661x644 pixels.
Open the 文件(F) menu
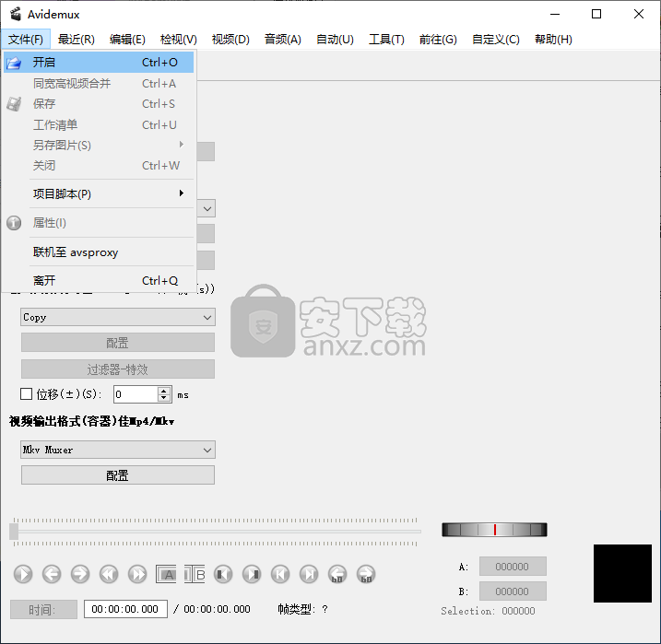coord(26,40)
